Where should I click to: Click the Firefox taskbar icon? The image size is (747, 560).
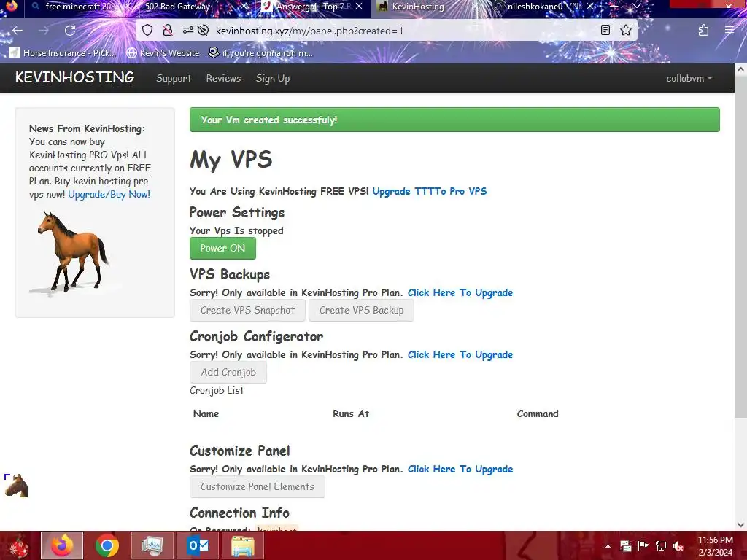coord(62,545)
